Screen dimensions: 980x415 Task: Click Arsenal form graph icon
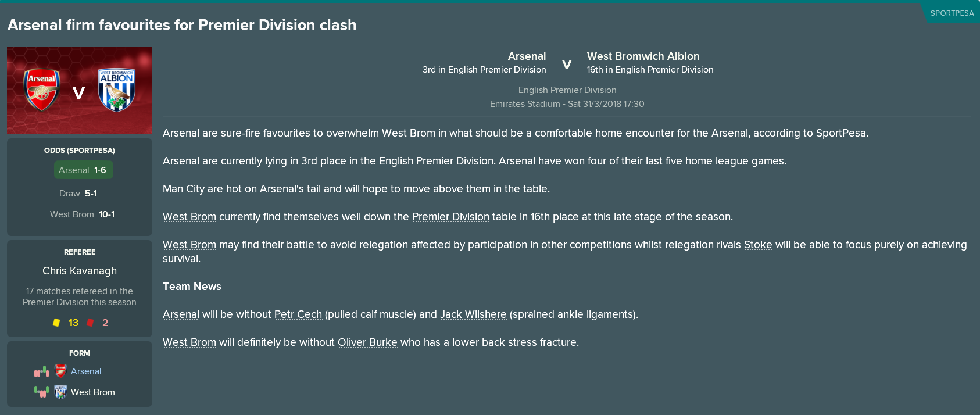tap(41, 371)
